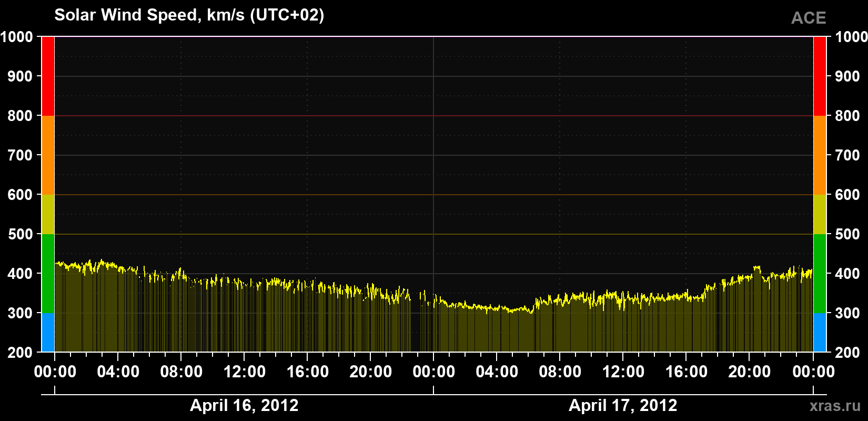868x421 pixels.
Task: Click the orange band on left color scale
Action: click(48, 155)
